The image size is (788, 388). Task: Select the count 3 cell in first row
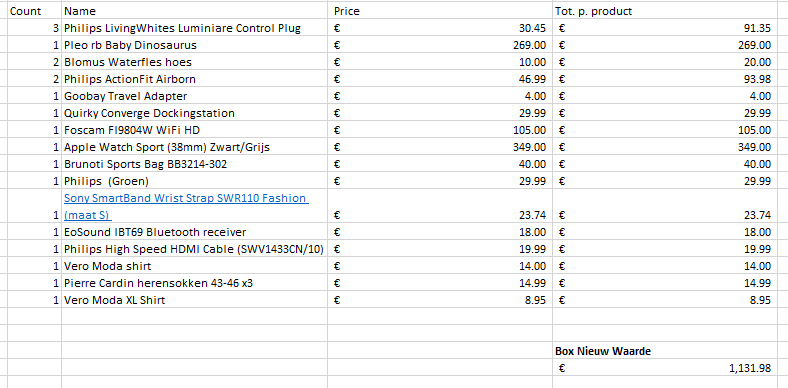[35, 28]
